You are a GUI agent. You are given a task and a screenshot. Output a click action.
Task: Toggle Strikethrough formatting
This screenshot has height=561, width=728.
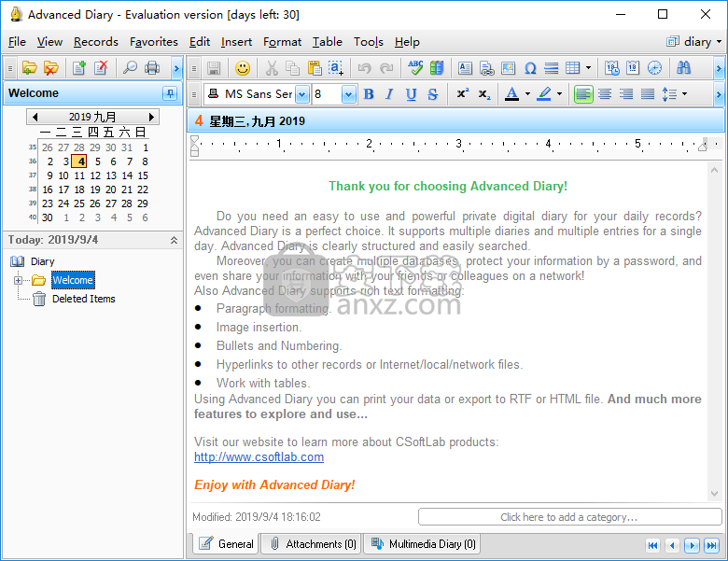433,94
